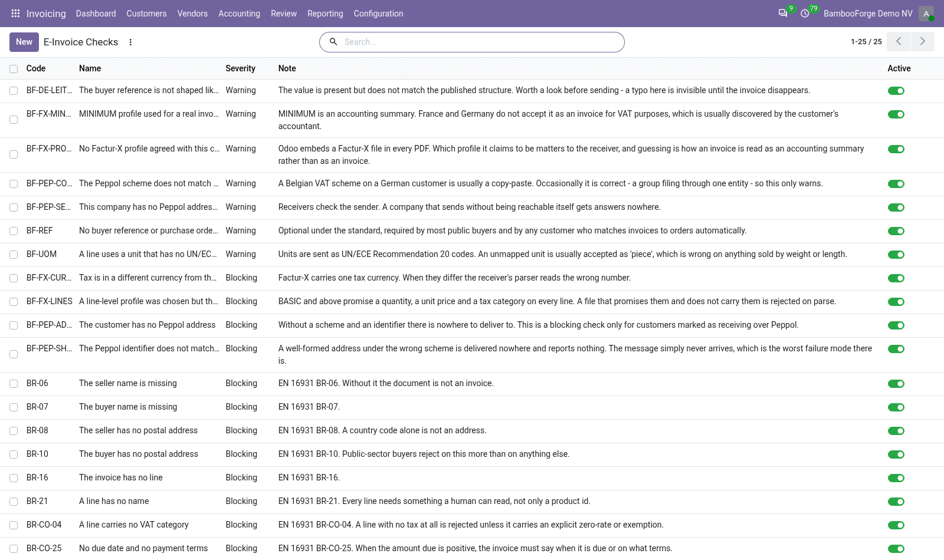Open the Configuration menu
The image size is (944, 560).
[x=378, y=14]
